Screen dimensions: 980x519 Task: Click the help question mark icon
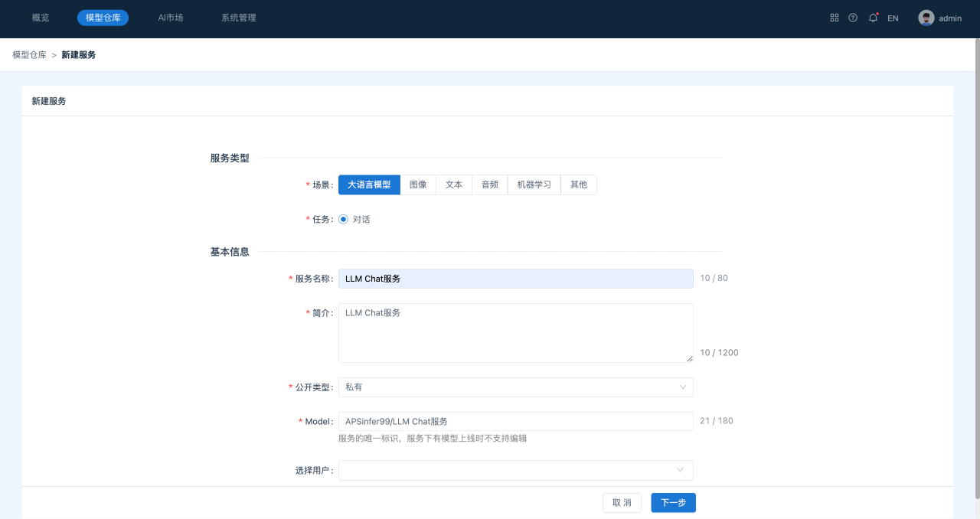tap(853, 18)
